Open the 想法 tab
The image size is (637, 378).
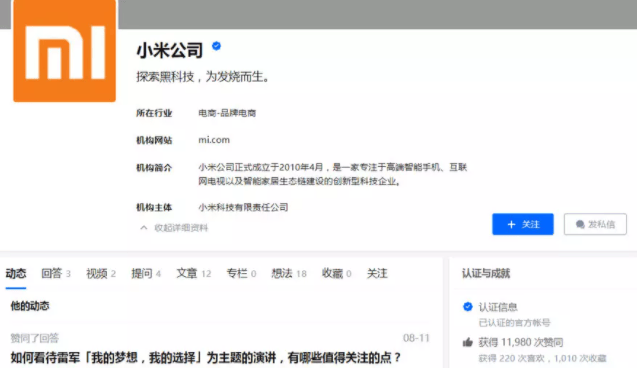coord(289,273)
